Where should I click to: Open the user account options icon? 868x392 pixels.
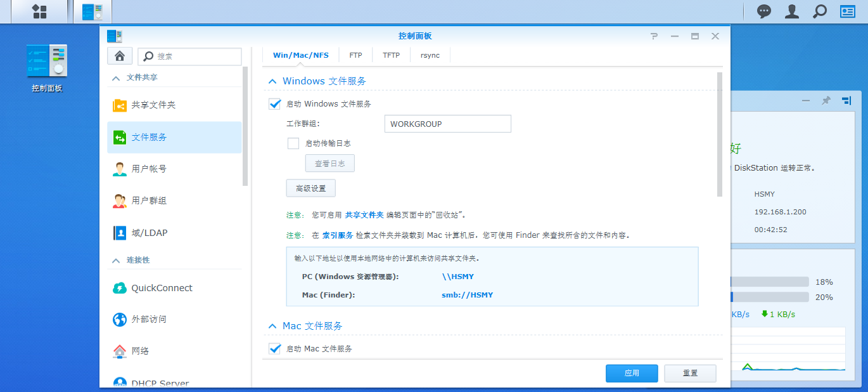coord(792,11)
